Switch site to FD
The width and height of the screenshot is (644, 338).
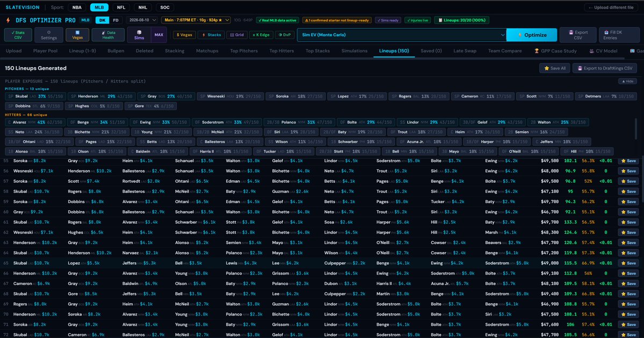116,20
